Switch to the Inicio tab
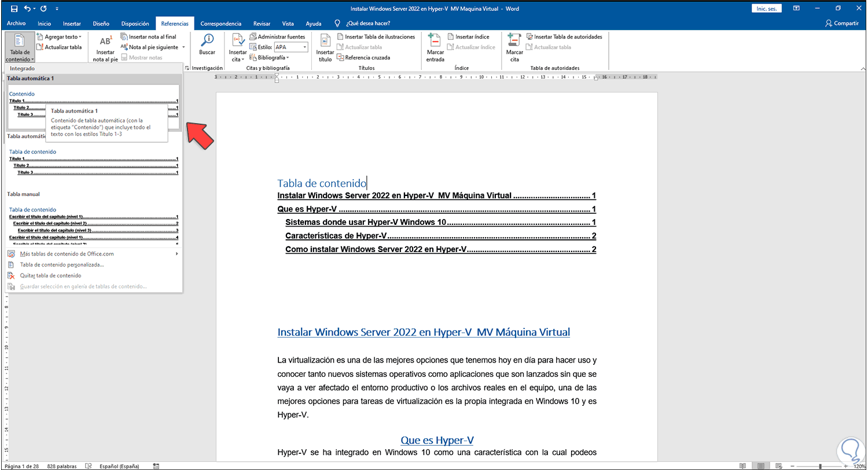 [x=44, y=24]
